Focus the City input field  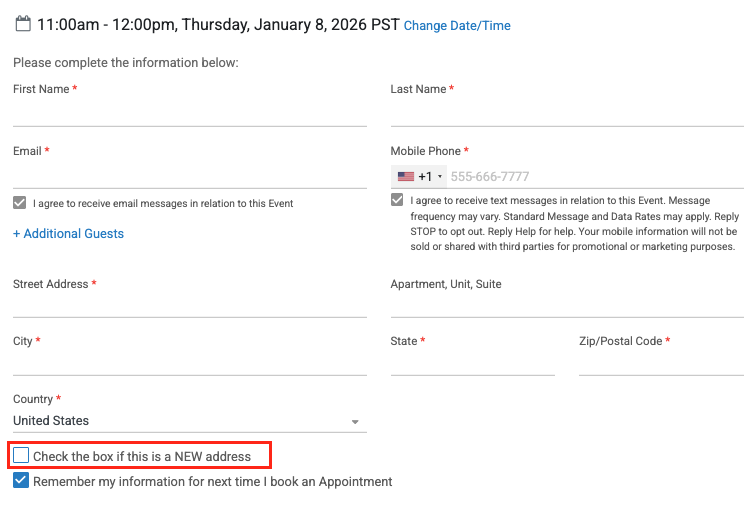(x=189, y=363)
